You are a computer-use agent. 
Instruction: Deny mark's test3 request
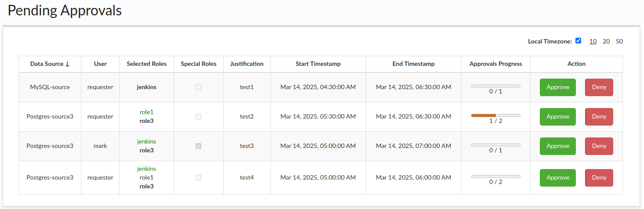(599, 146)
